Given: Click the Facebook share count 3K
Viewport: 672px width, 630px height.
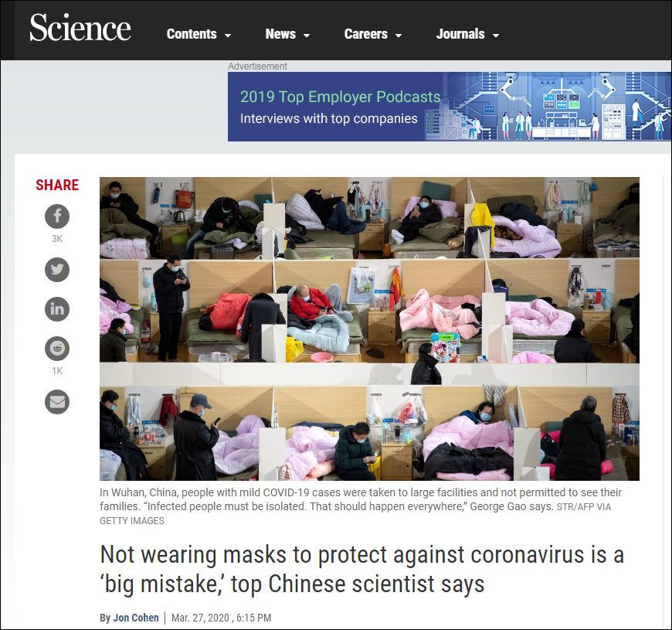Looking at the screenshot, I should point(57,239).
